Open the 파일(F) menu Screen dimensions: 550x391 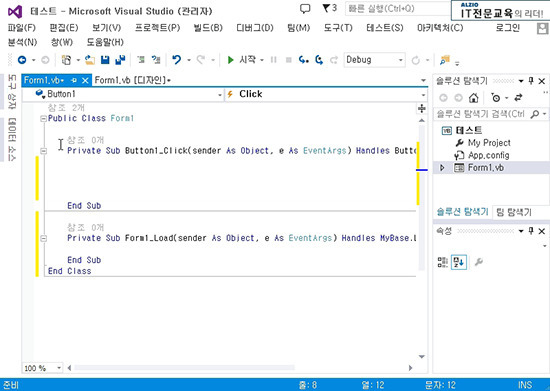coord(21,28)
